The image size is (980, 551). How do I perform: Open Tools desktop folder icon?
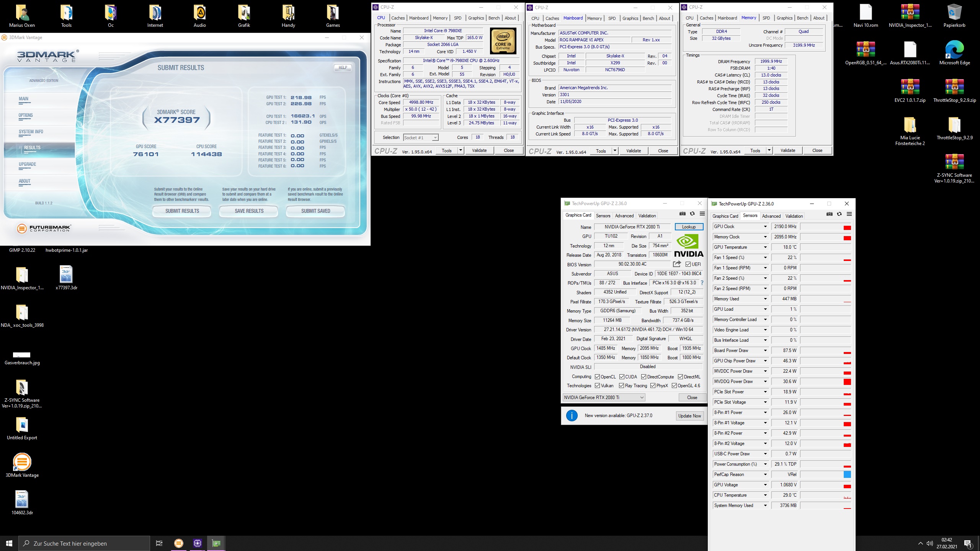66,16
